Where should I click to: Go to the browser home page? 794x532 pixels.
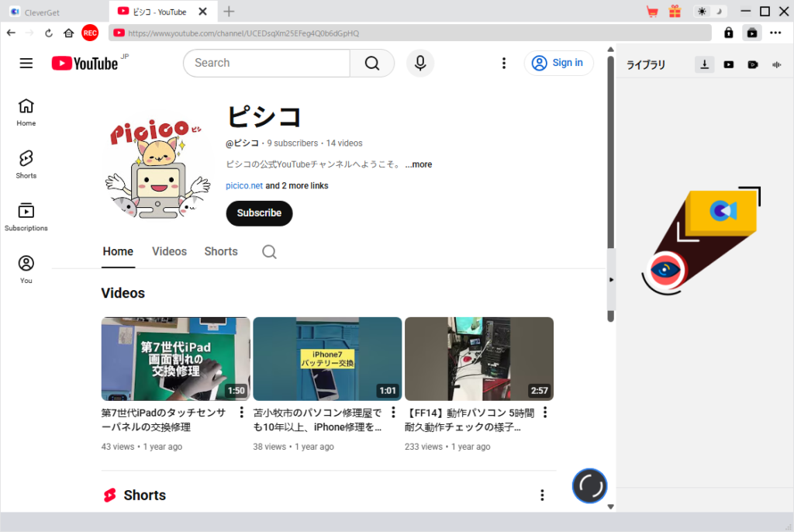tap(68, 33)
